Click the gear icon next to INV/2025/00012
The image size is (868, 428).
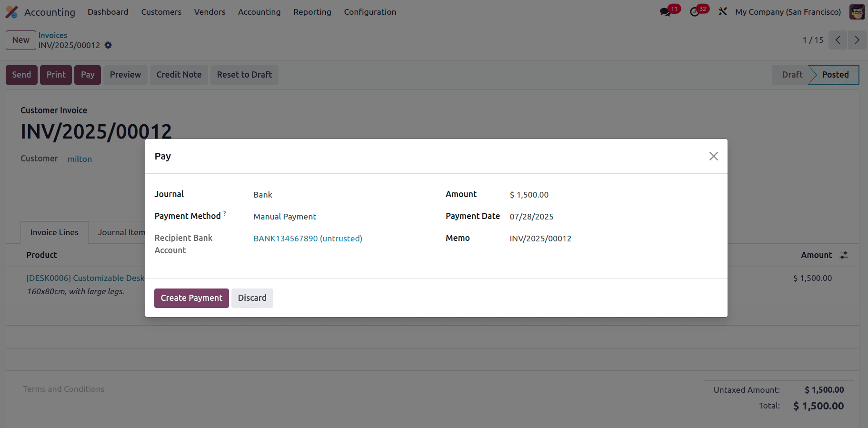108,45
